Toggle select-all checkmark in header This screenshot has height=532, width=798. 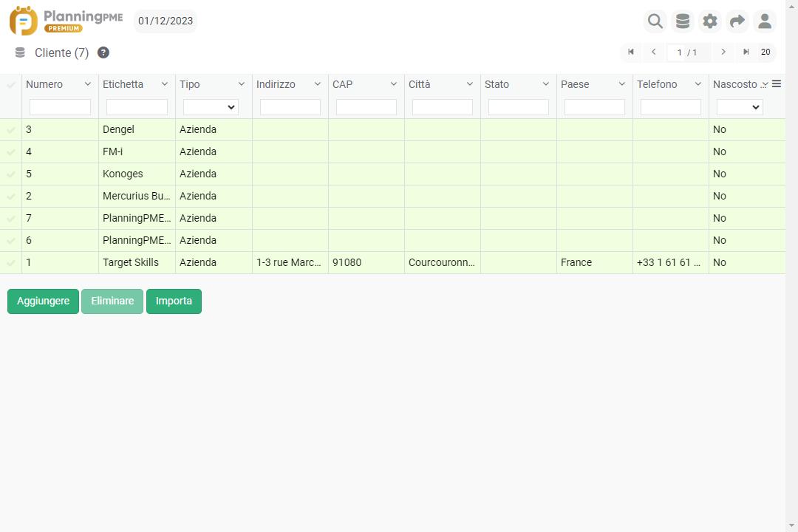point(10,84)
